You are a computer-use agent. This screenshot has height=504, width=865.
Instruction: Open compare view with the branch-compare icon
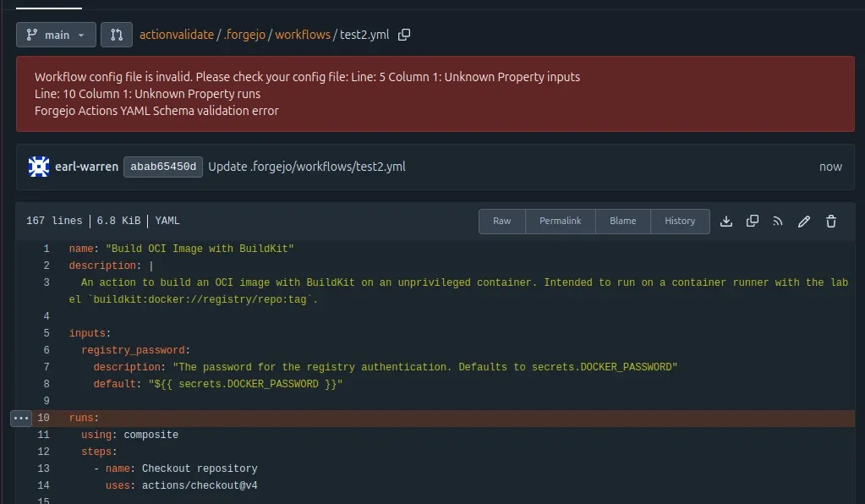pos(116,35)
